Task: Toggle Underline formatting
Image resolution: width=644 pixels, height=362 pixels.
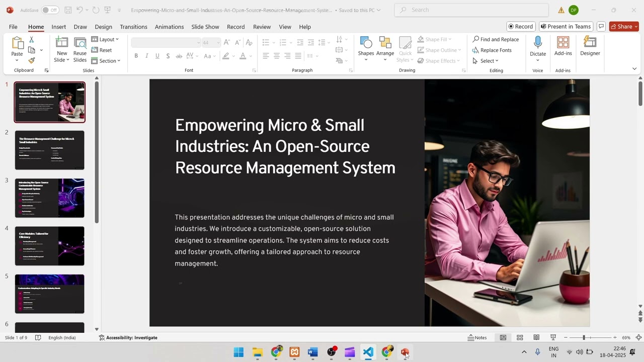Action: (x=157, y=56)
